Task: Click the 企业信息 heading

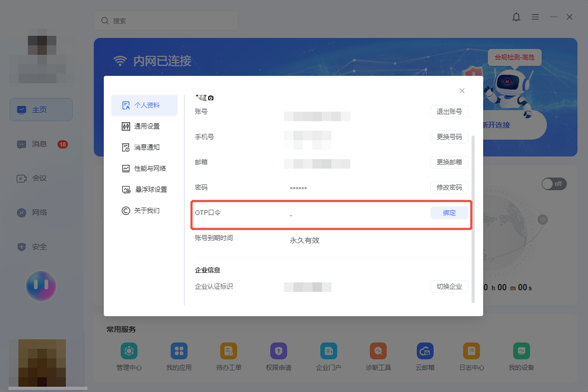Action: pos(208,270)
